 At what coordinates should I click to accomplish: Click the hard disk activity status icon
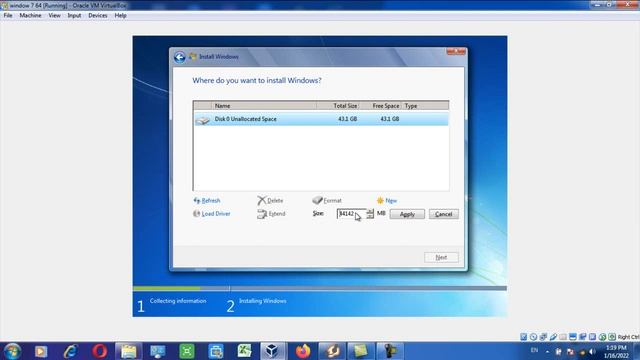tap(524, 337)
